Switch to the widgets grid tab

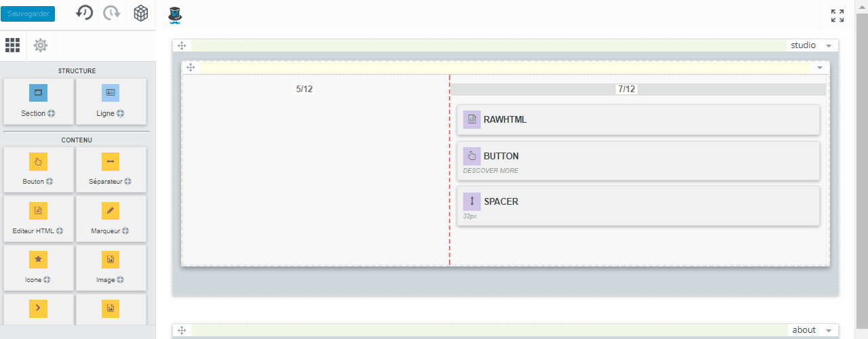coord(12,45)
